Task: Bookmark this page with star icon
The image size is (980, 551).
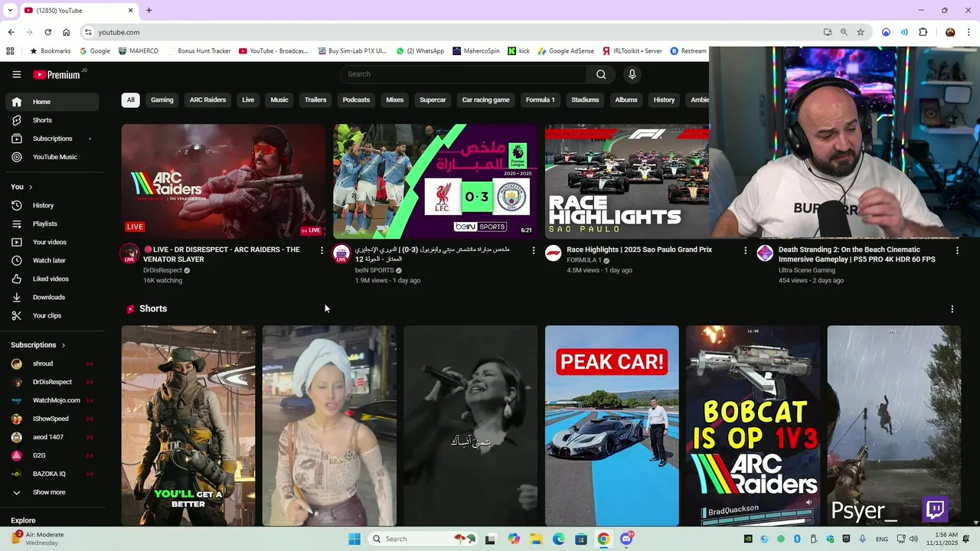Action: (861, 32)
